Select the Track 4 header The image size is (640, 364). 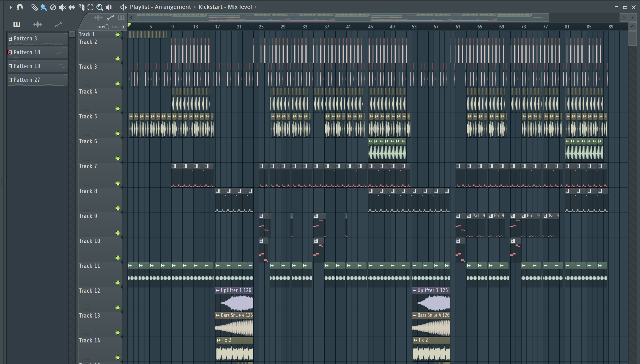(100, 100)
